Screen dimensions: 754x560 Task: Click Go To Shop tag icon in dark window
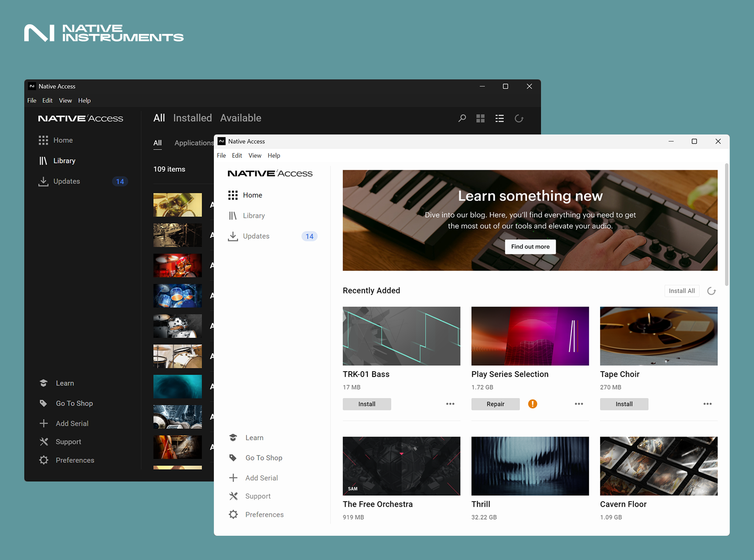pyautogui.click(x=43, y=403)
